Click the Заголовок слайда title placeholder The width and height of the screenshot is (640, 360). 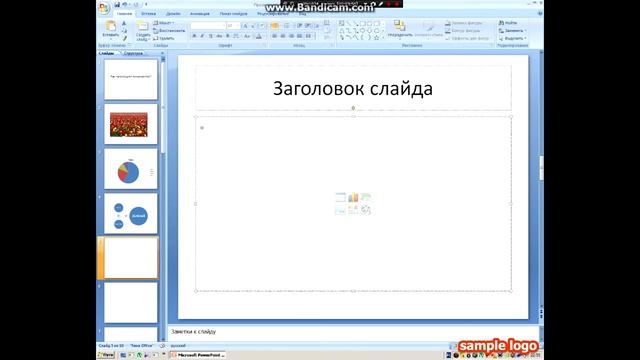pyautogui.click(x=353, y=88)
